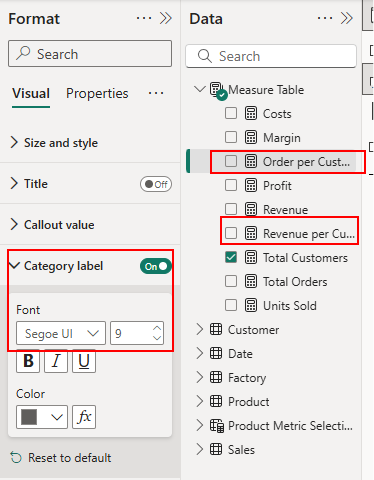
Task: Toggle Italic formatting
Action: tap(56, 361)
